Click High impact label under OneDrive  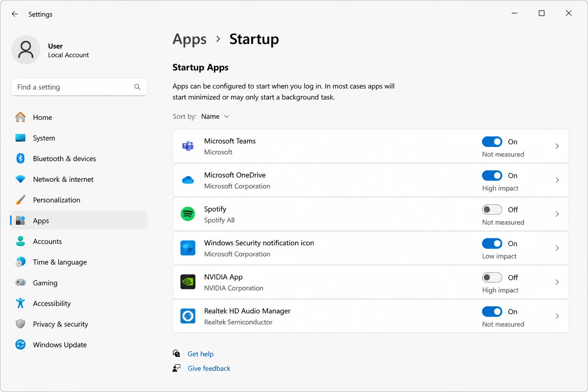coord(500,188)
